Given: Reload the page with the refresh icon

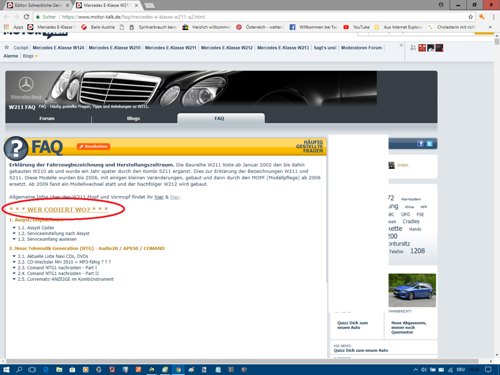Looking at the screenshot, I should coord(26,17).
